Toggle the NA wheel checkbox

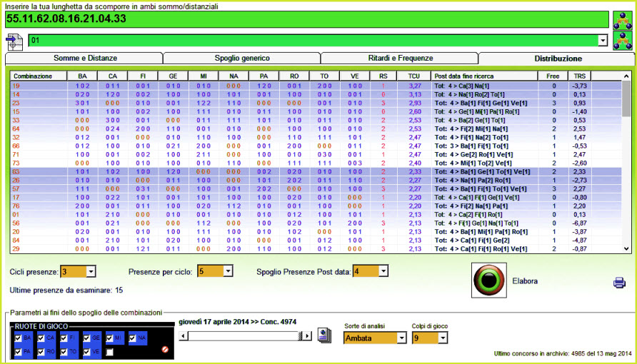132,338
